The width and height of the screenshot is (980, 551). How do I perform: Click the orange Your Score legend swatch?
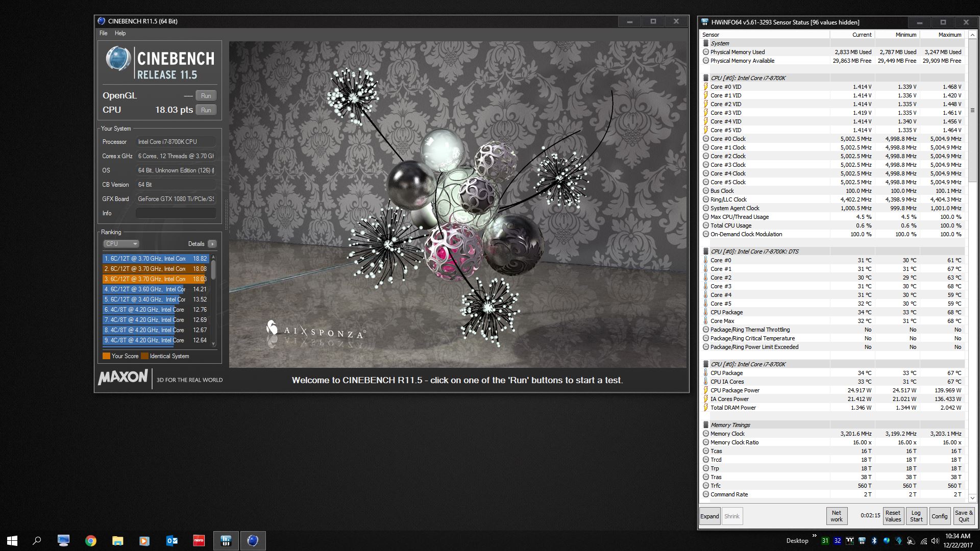[106, 356]
